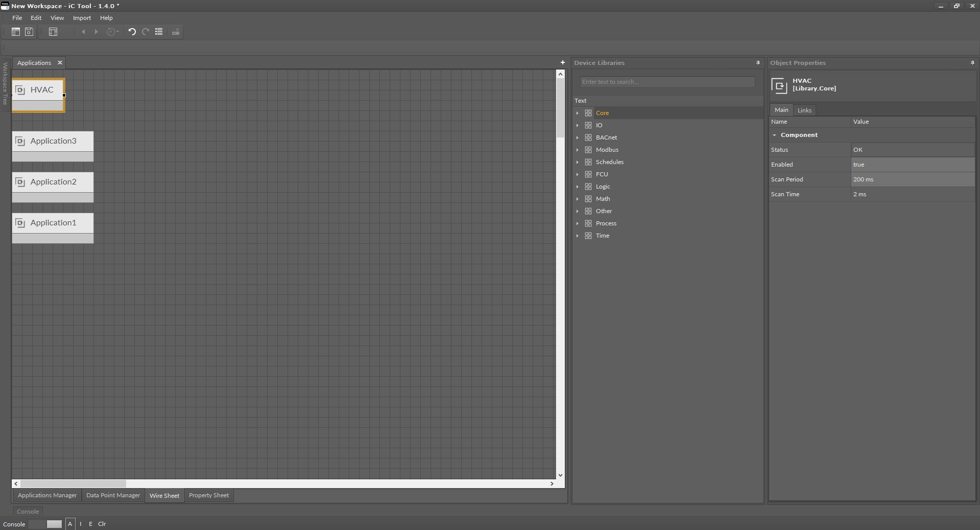980x530 pixels.
Task: Click the new workspace toolbar icon
Action: [16, 32]
